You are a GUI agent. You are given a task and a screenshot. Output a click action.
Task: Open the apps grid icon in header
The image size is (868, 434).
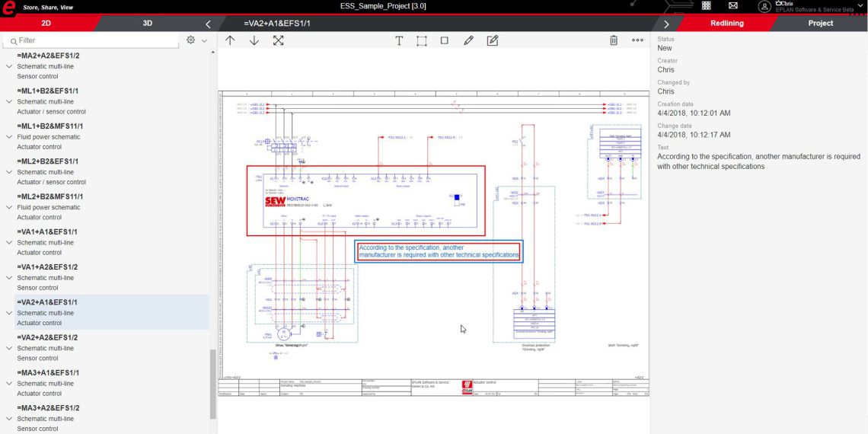[x=706, y=6]
